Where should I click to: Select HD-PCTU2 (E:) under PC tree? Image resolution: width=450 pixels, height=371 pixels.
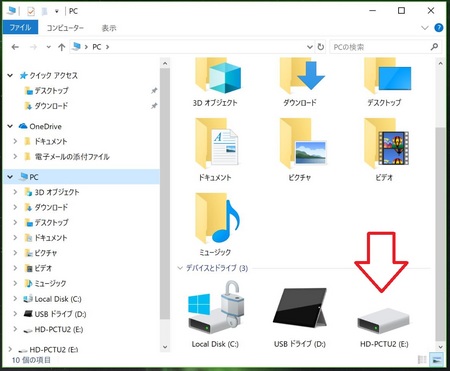[x=59, y=330]
